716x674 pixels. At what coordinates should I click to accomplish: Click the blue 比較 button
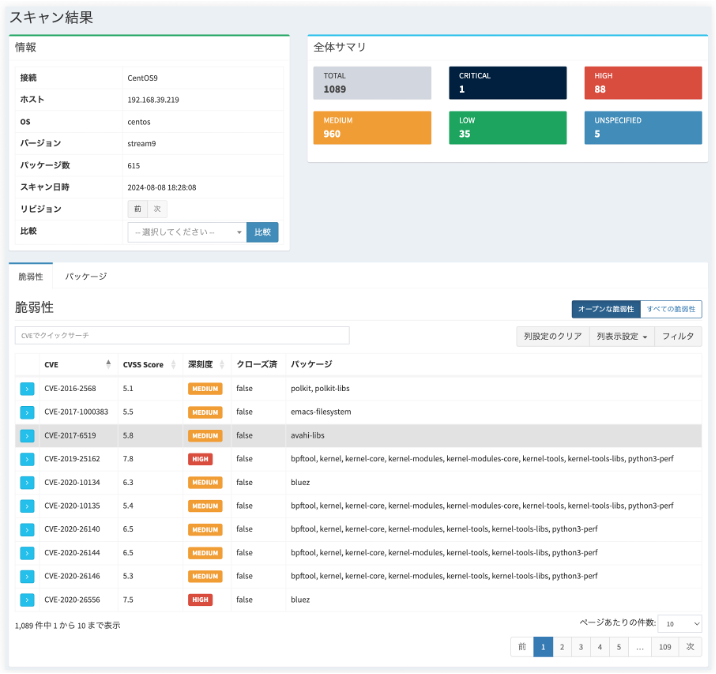click(x=262, y=232)
